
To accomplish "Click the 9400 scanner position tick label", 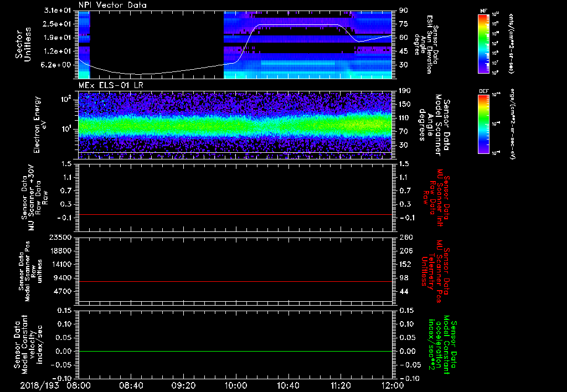I will click(x=63, y=278).
